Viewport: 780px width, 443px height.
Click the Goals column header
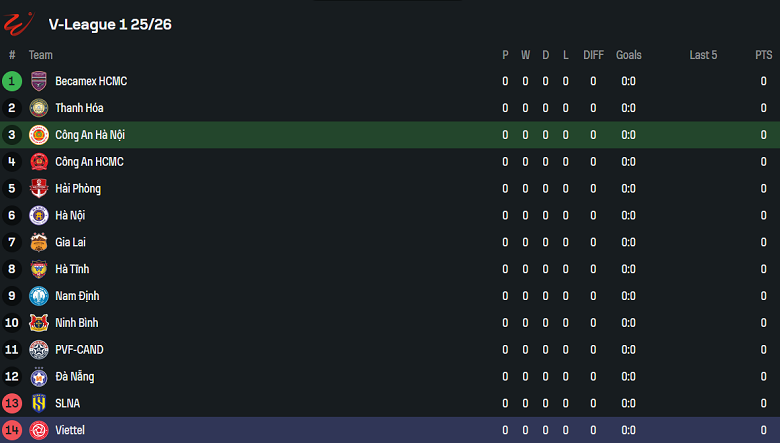628,55
